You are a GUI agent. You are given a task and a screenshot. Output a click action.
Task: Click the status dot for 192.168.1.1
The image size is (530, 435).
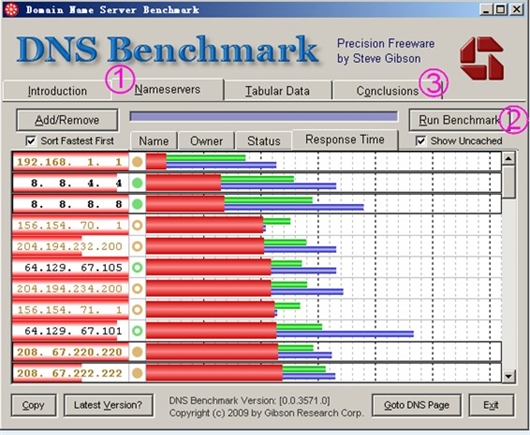pyautogui.click(x=137, y=162)
